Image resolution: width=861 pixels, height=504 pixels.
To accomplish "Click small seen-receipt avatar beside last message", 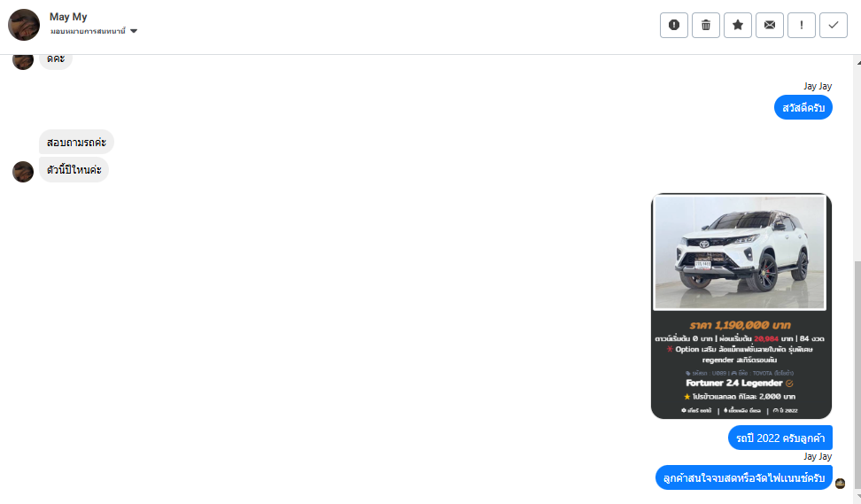I will (840, 483).
